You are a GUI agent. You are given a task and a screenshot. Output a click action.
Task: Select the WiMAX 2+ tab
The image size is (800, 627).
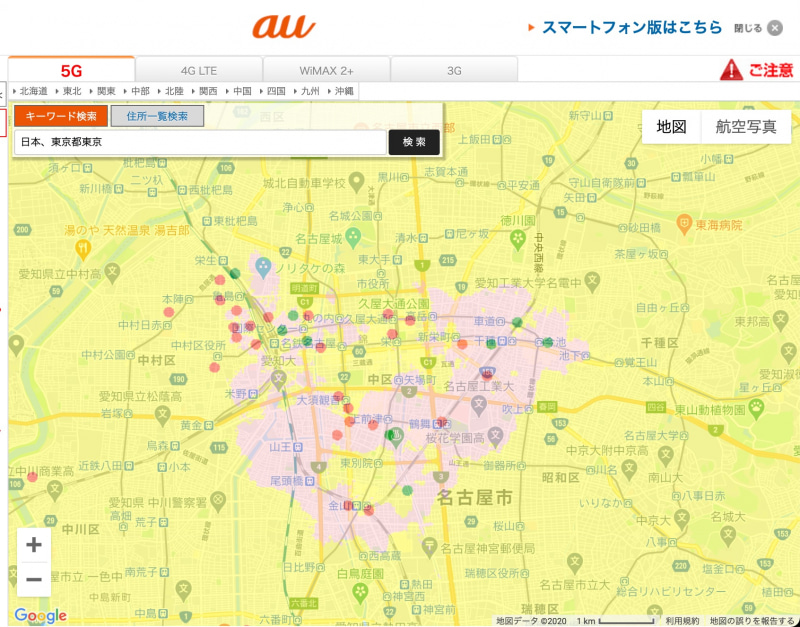[x=327, y=70]
